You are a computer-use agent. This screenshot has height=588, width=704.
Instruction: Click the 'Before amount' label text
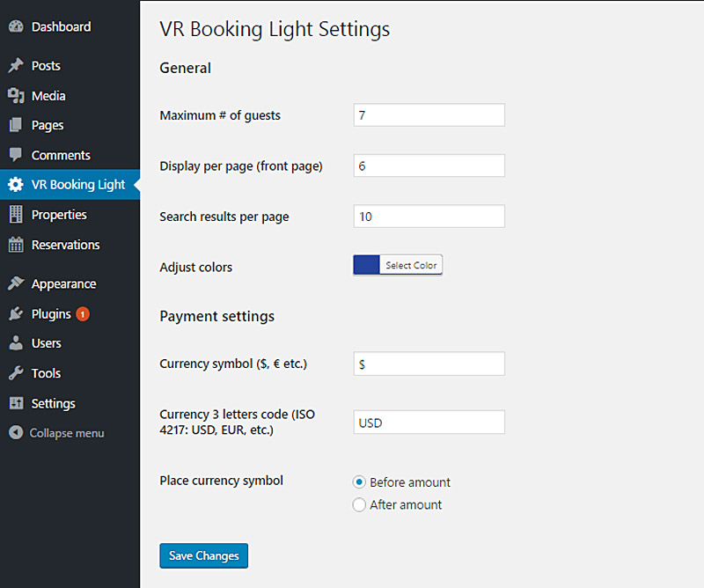(410, 482)
